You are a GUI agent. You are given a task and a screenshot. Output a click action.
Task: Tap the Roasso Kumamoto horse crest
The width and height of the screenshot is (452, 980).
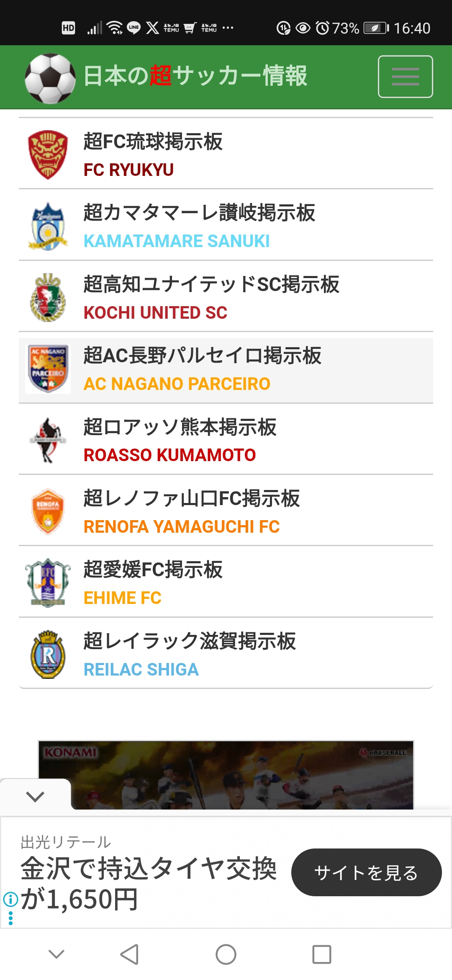[48, 440]
